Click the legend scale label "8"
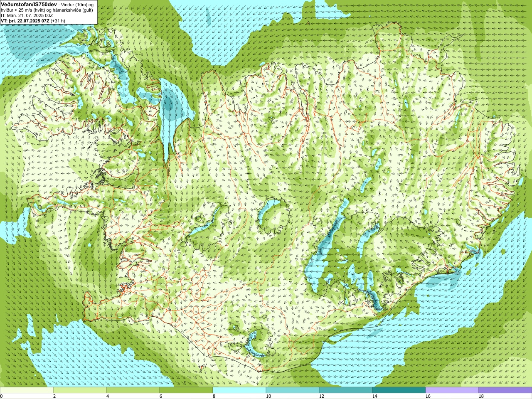 214,397
